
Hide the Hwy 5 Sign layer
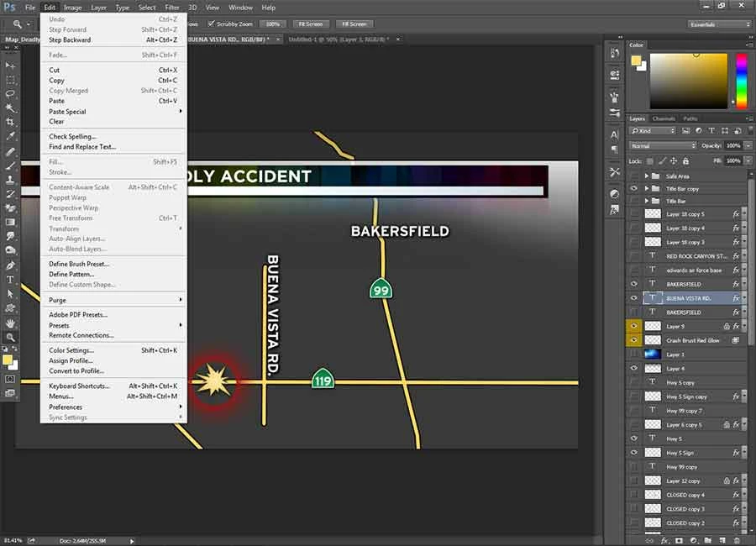tap(634, 453)
